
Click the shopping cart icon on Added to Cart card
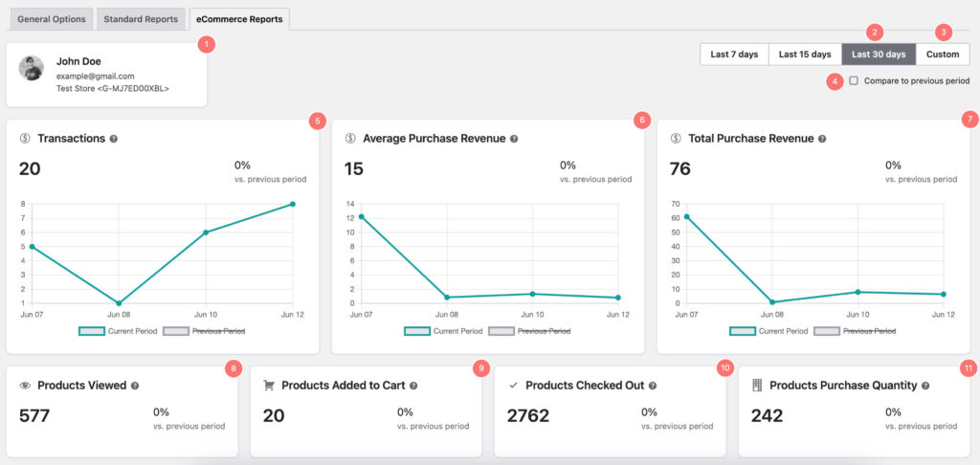click(269, 386)
